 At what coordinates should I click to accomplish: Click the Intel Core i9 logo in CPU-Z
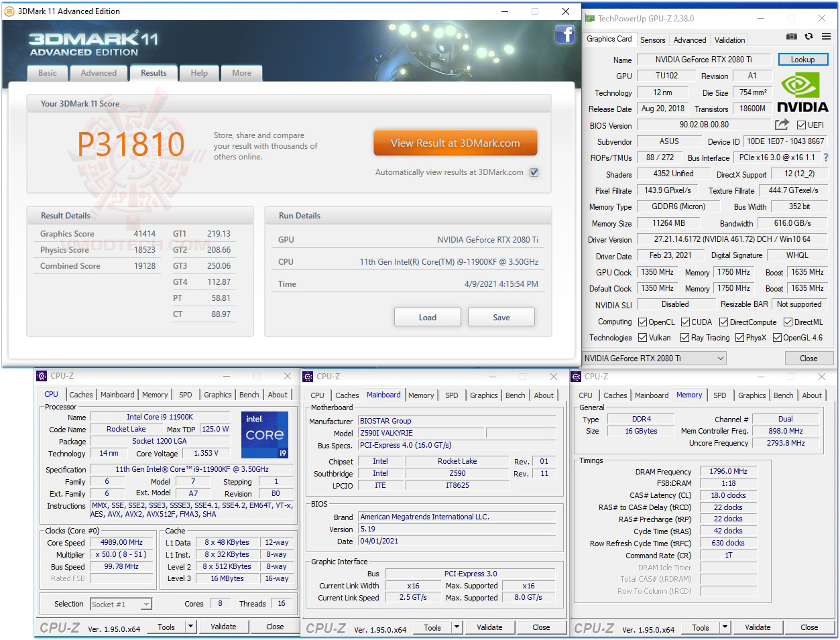264,435
